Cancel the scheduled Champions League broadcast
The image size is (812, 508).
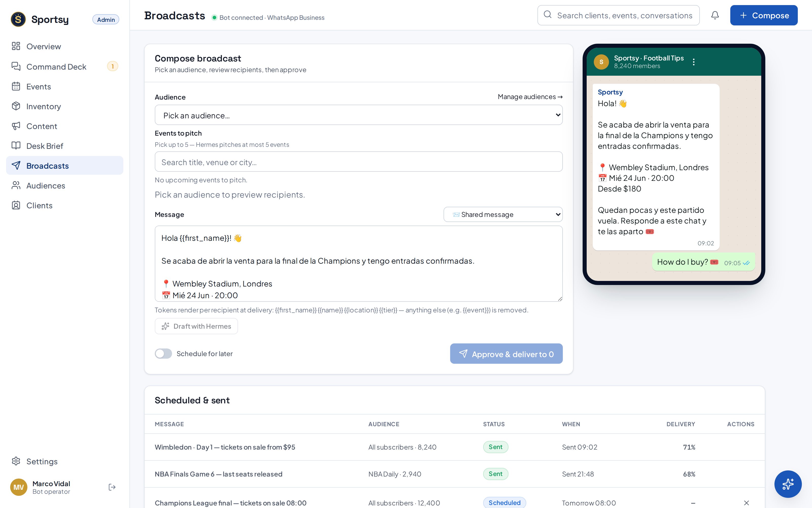point(746,503)
